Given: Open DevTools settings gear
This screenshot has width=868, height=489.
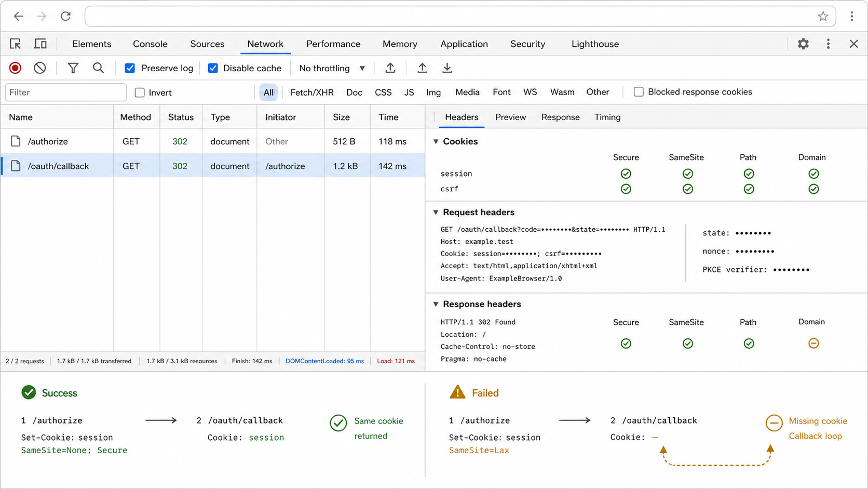Looking at the screenshot, I should 803,44.
